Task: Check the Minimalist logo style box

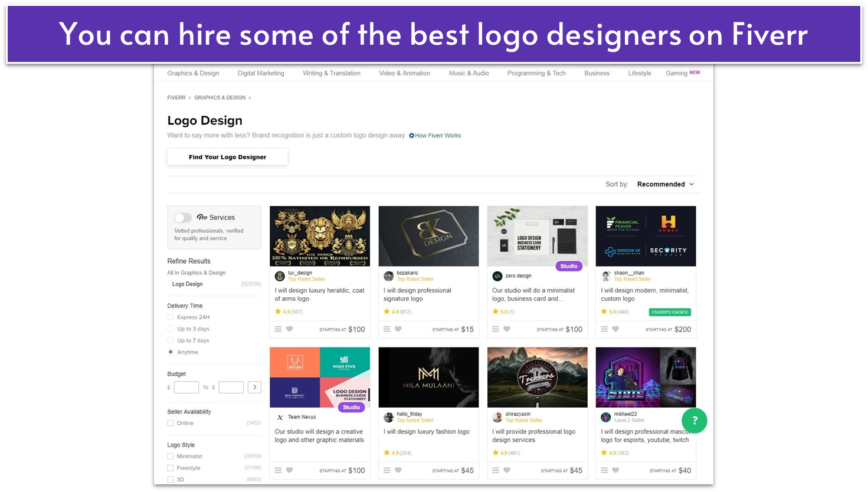Action: 171,457
